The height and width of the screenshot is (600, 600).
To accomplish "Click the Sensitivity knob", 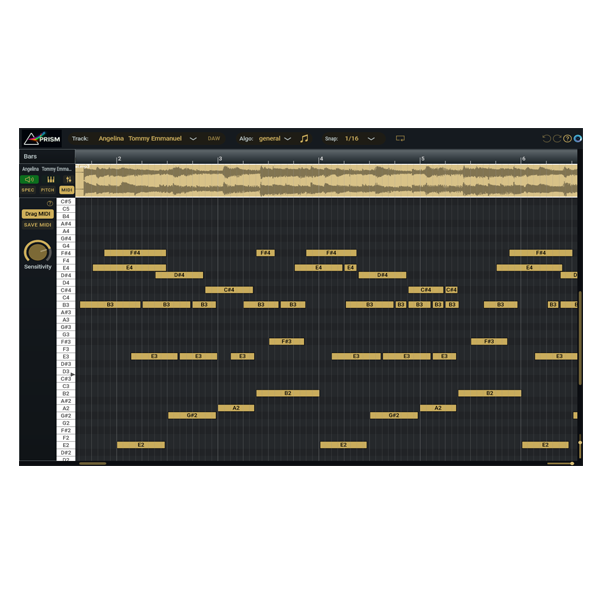I will coord(37,251).
